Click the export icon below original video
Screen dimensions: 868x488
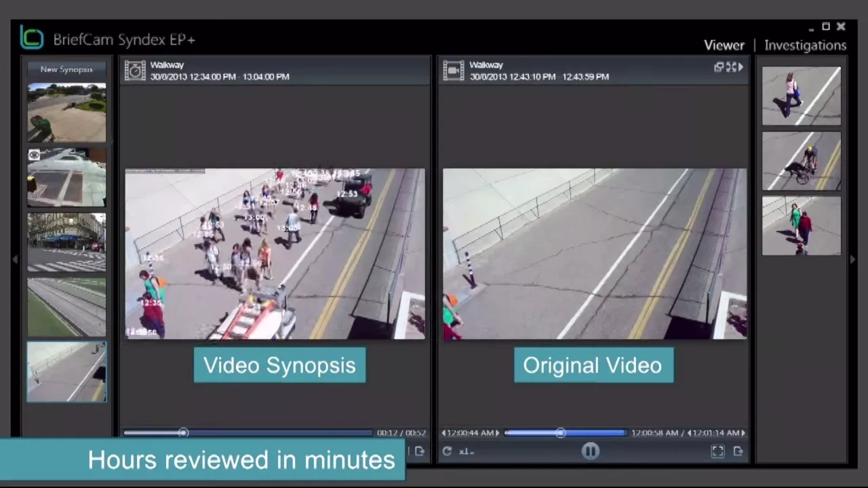(x=738, y=451)
